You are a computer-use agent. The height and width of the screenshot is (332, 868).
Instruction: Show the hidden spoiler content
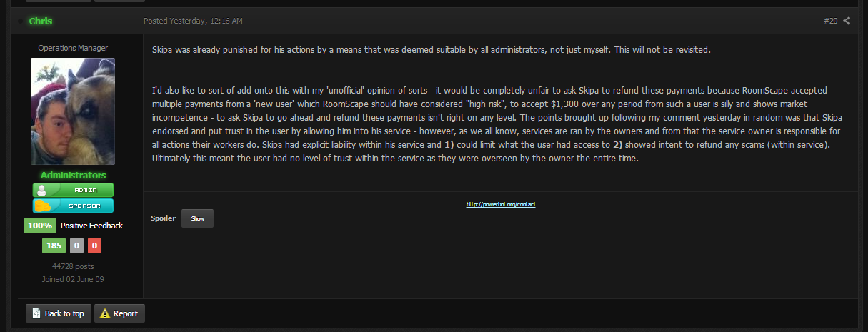point(197,218)
